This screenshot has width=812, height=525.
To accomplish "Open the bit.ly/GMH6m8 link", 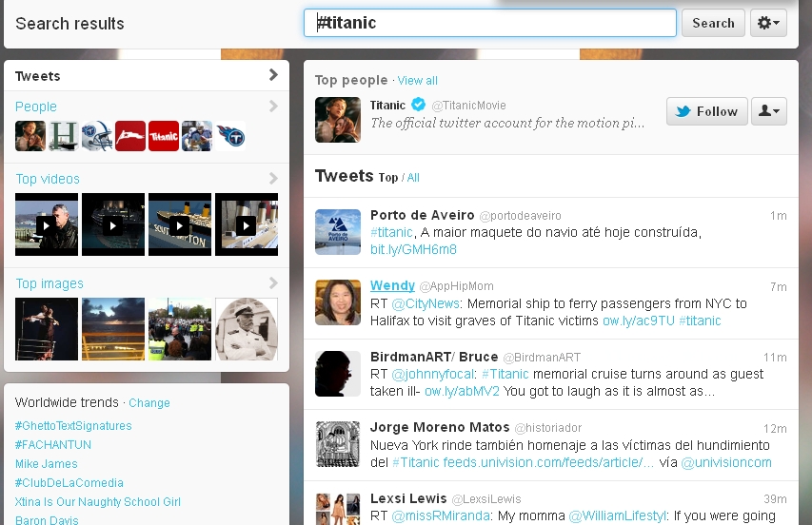I will pos(413,250).
